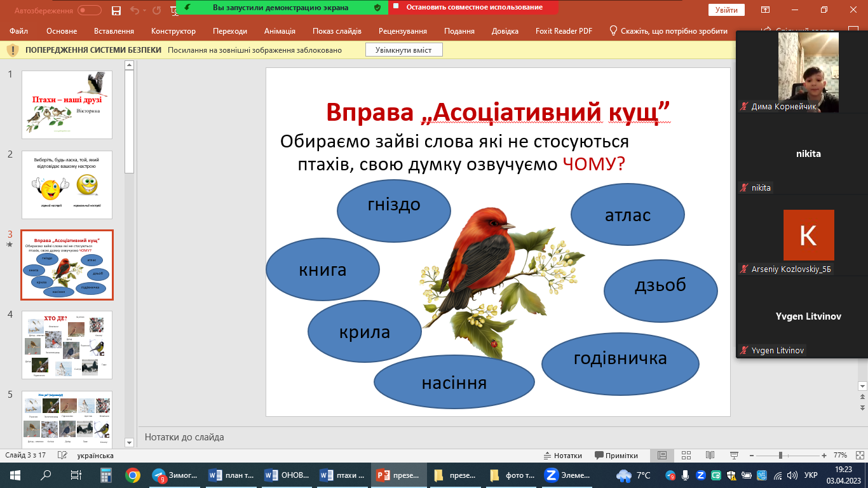Start Slide Show view icon
The width and height of the screenshot is (868, 488).
pos(735,456)
